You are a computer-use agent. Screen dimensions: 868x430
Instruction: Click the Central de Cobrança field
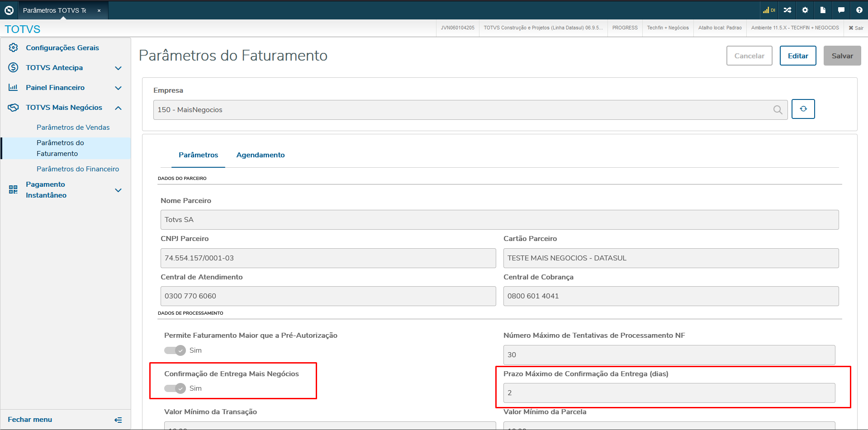(x=671, y=296)
